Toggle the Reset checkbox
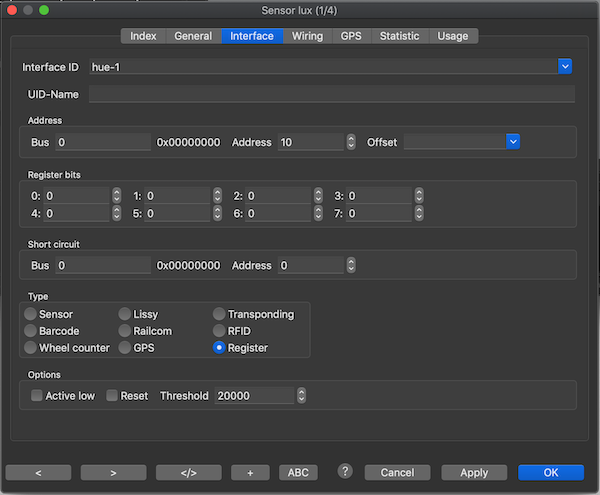This screenshot has width=600, height=495. pyautogui.click(x=112, y=396)
